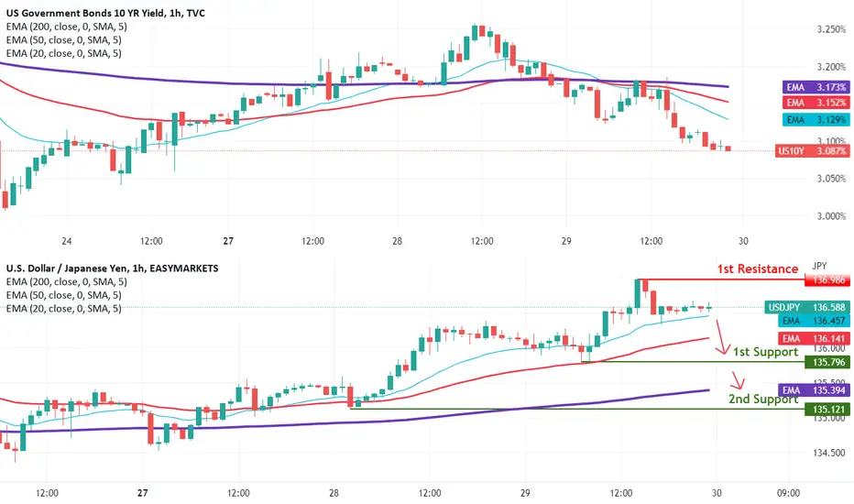
Task: Select the red 136.986 resistance price tag
Action: click(x=827, y=280)
